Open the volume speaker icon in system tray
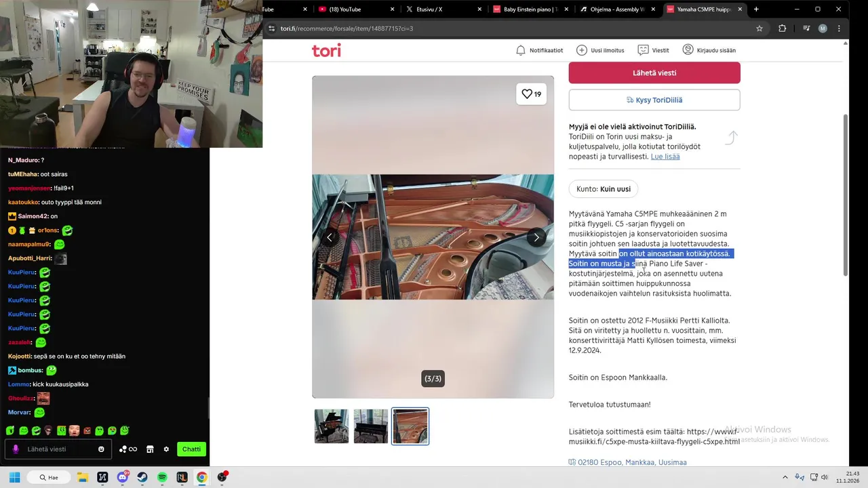Screen dimensions: 868x488 825,477
